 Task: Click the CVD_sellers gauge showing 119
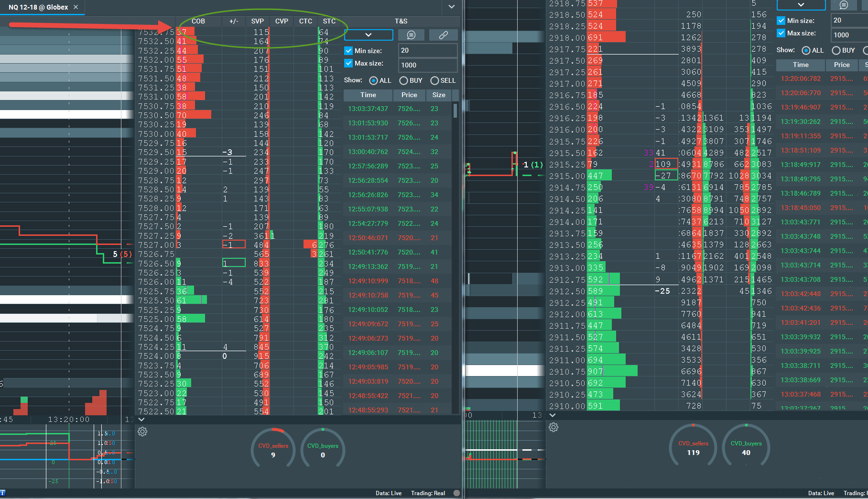point(694,445)
